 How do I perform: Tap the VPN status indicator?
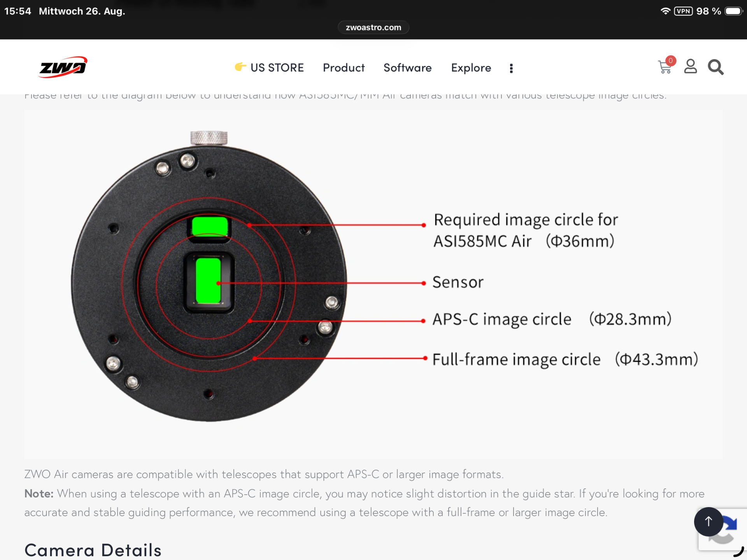(683, 11)
